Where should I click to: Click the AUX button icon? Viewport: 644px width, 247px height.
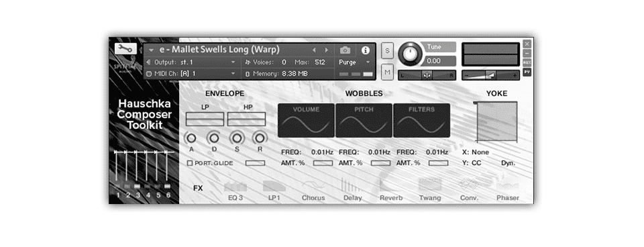click(x=527, y=62)
